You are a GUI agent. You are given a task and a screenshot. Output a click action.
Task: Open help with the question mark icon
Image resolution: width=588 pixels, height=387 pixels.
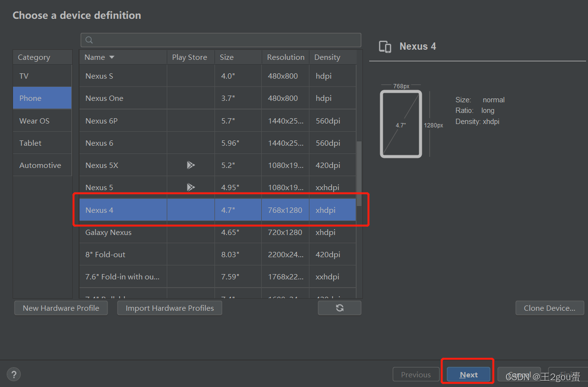point(13,374)
